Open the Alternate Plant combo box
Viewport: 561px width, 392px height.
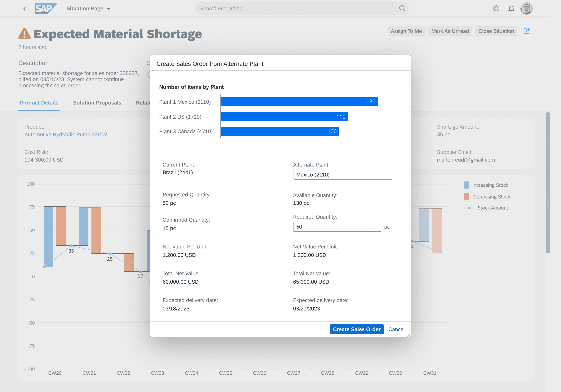[342, 175]
